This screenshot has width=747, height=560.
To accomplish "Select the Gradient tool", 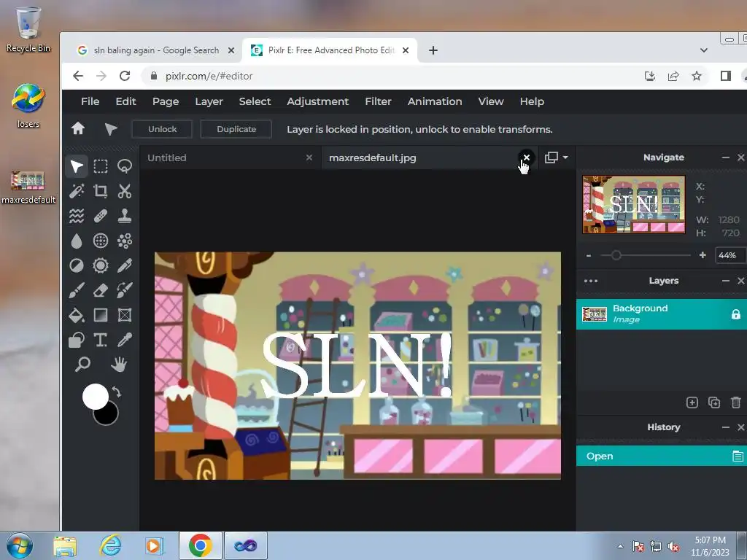I will click(101, 315).
